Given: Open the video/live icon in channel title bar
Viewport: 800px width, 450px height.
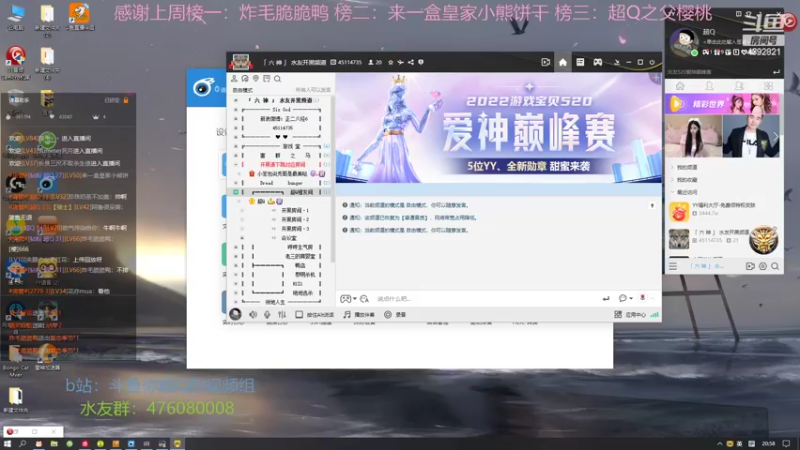Looking at the screenshot, I should 545,62.
